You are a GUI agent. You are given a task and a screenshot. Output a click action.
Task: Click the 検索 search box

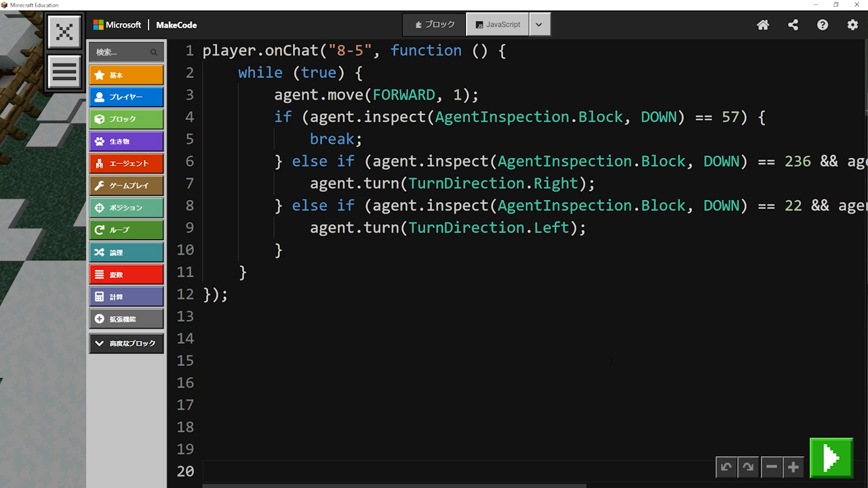pos(122,52)
